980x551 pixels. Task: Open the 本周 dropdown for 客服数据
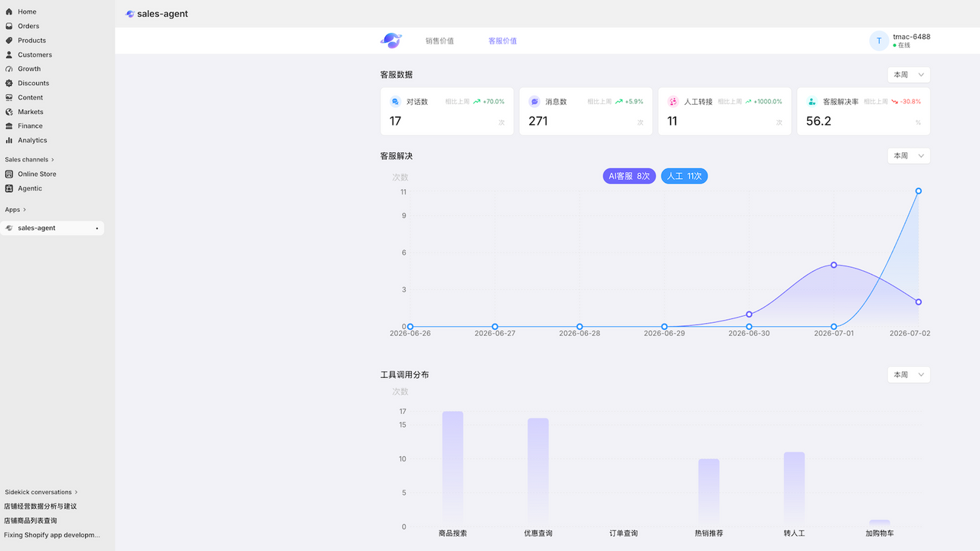pos(909,75)
